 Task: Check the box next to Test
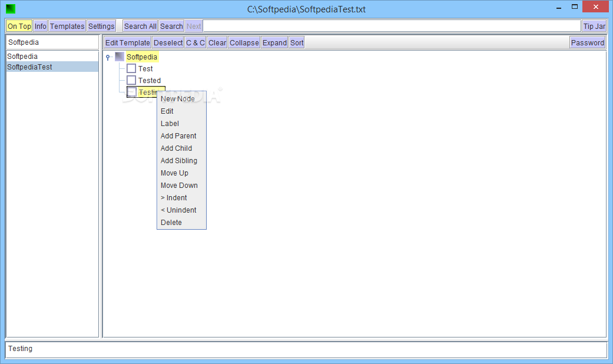[131, 68]
